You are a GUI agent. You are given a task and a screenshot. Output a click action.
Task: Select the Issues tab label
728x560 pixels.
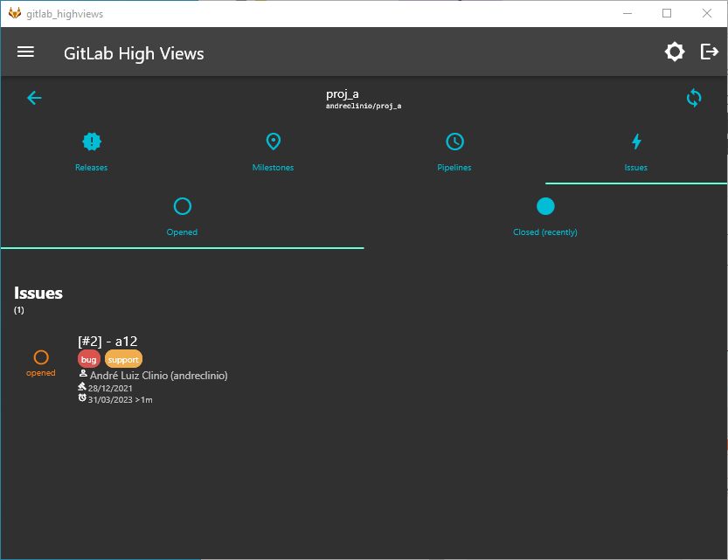point(635,168)
